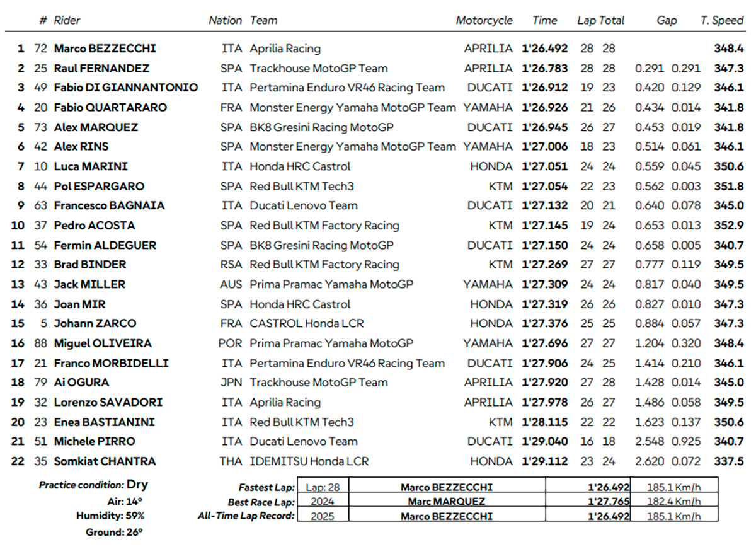
Task: Click on Fabio QUARTARARO's name
Action: (x=110, y=107)
